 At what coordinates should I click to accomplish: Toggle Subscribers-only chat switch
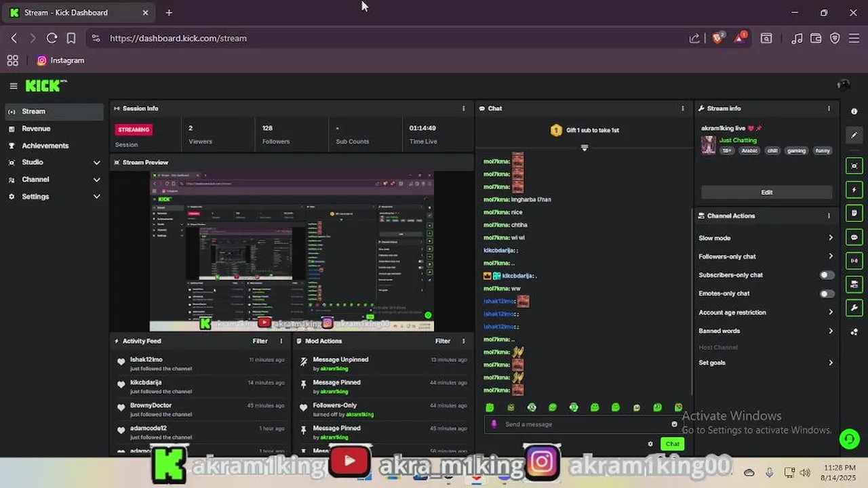pyautogui.click(x=827, y=275)
